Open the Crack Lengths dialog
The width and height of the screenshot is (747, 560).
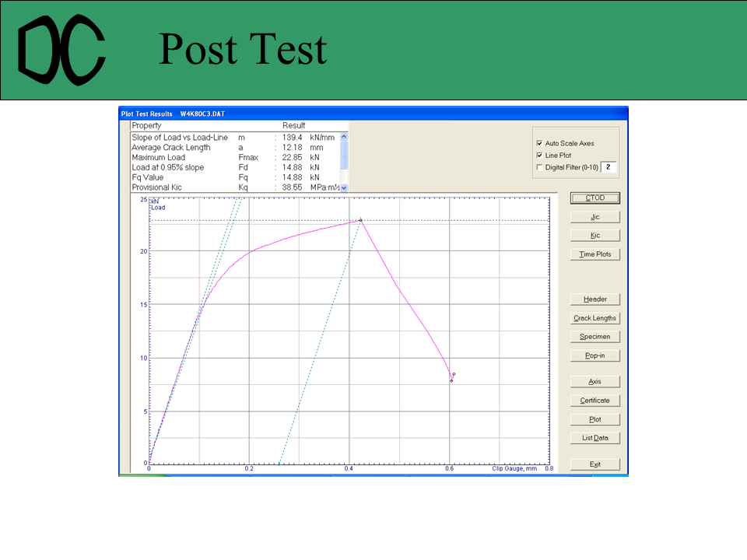pyautogui.click(x=594, y=318)
